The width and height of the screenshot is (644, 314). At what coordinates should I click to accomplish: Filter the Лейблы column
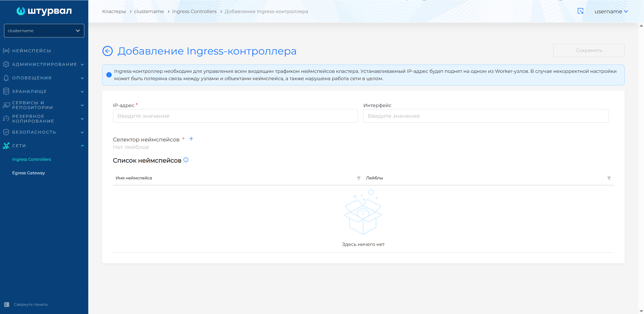click(609, 178)
